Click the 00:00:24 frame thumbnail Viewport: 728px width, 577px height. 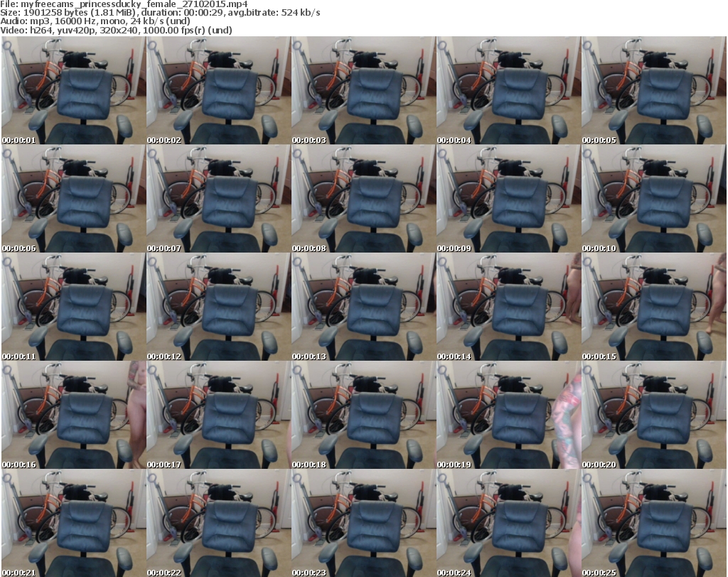tap(508, 523)
